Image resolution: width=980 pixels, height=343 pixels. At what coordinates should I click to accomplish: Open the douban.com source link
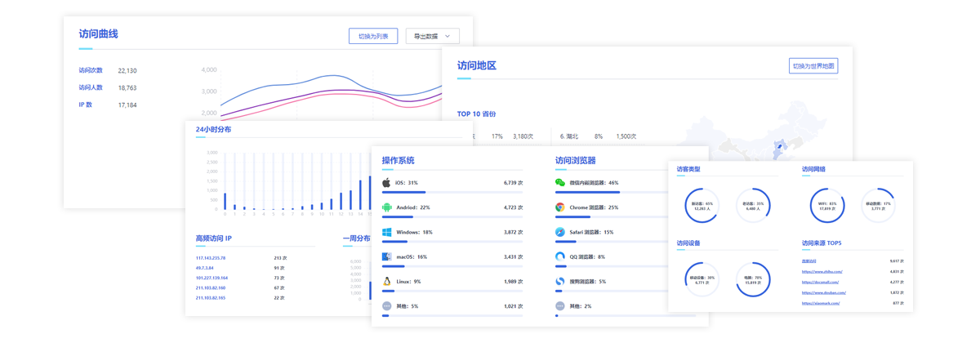click(823, 292)
